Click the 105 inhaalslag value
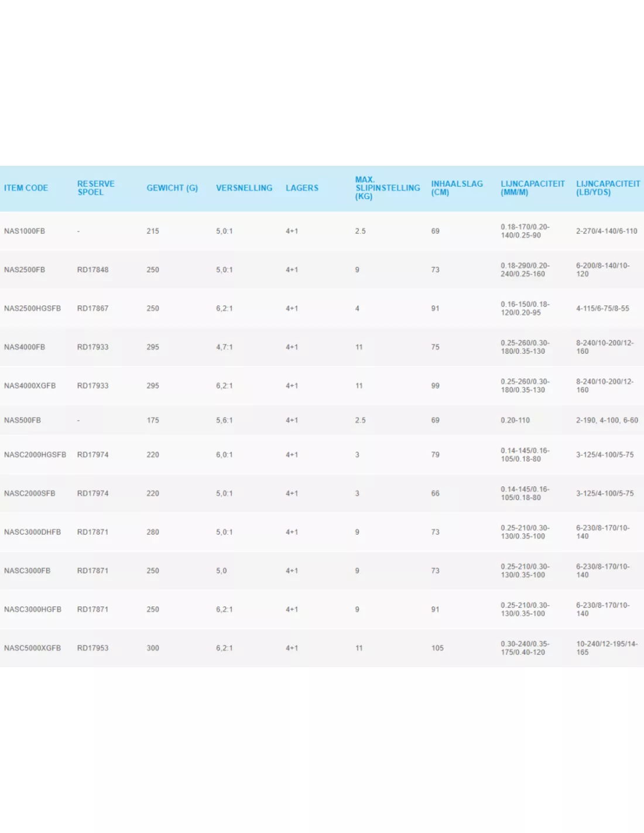This screenshot has width=644, height=833. tap(437, 648)
